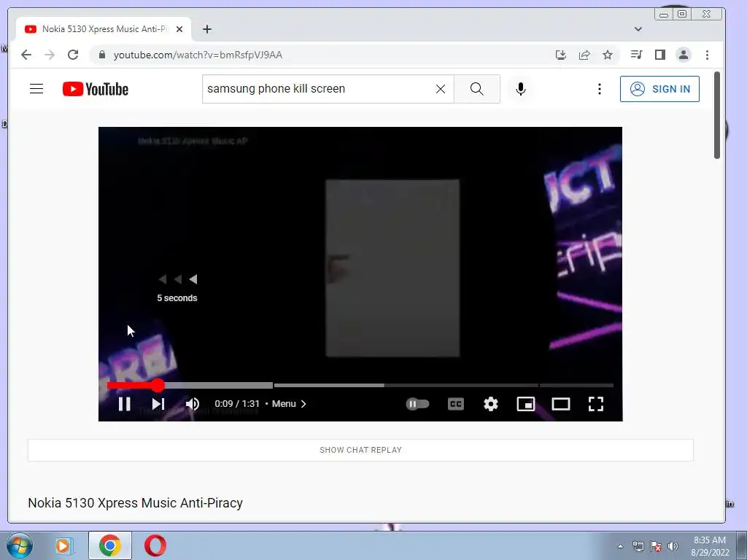The width and height of the screenshot is (747, 560).
Task: Search with voice microphone icon
Action: [521, 88]
